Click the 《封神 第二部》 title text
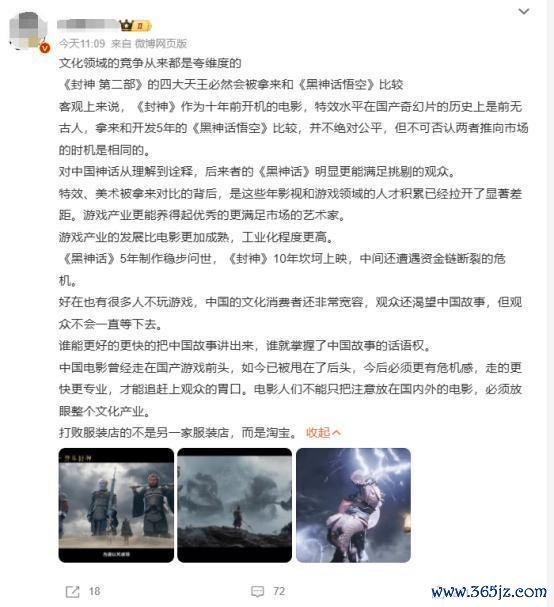The image size is (554, 607). 102,84
